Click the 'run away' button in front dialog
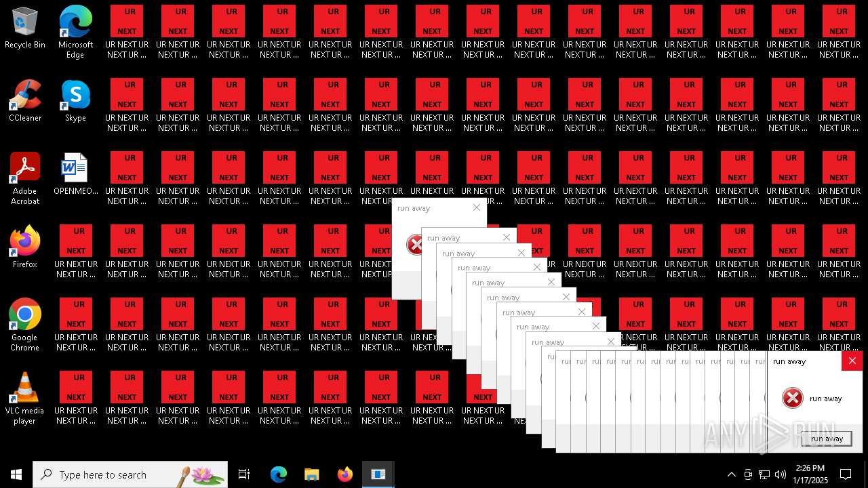Screen dimensions: 868x488 pyautogui.click(x=827, y=439)
